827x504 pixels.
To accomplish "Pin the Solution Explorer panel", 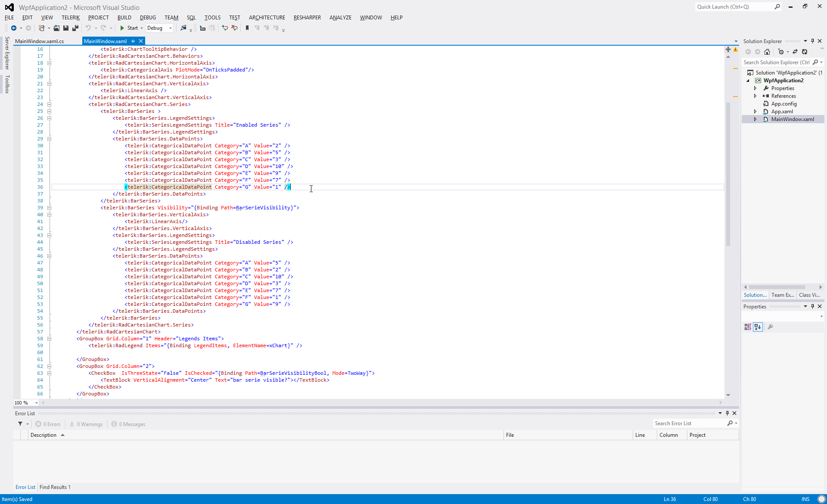I will coord(813,41).
